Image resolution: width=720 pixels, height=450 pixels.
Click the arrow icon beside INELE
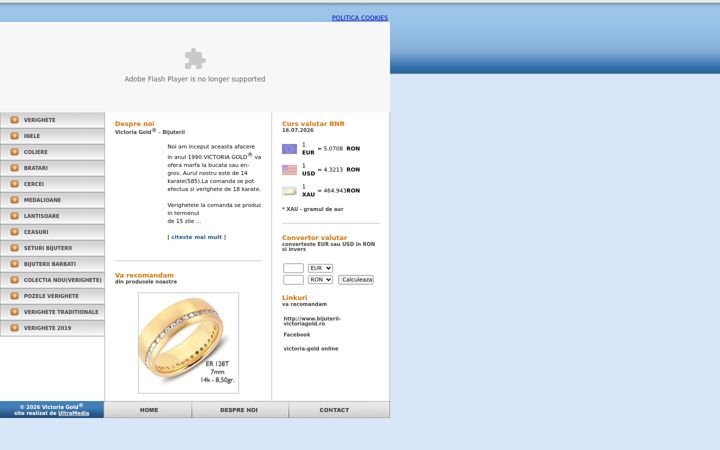(x=14, y=136)
